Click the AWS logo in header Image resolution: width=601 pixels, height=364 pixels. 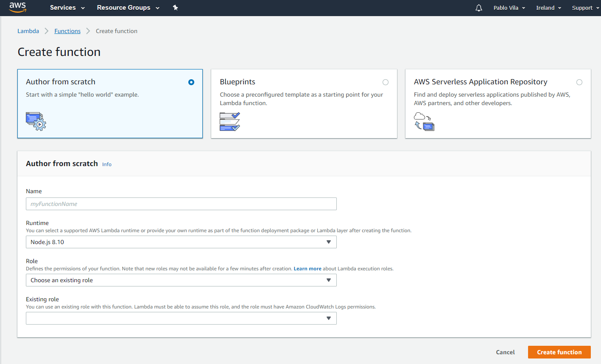pos(17,7)
